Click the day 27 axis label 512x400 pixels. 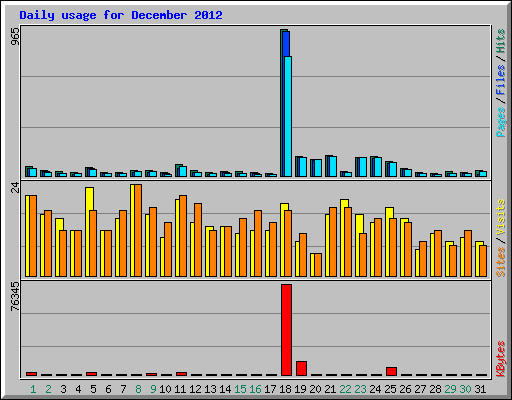tap(420, 389)
